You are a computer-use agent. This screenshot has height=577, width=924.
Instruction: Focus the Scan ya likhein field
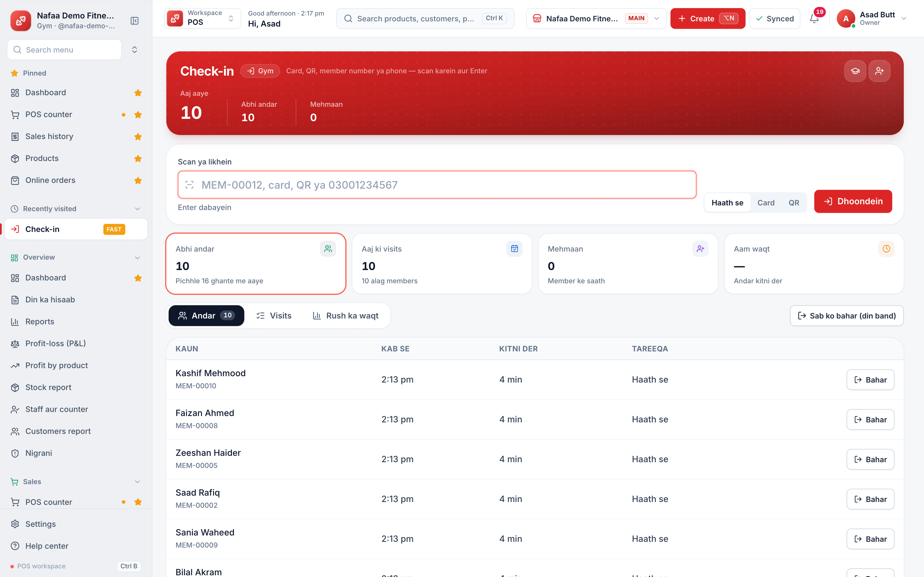(437, 185)
